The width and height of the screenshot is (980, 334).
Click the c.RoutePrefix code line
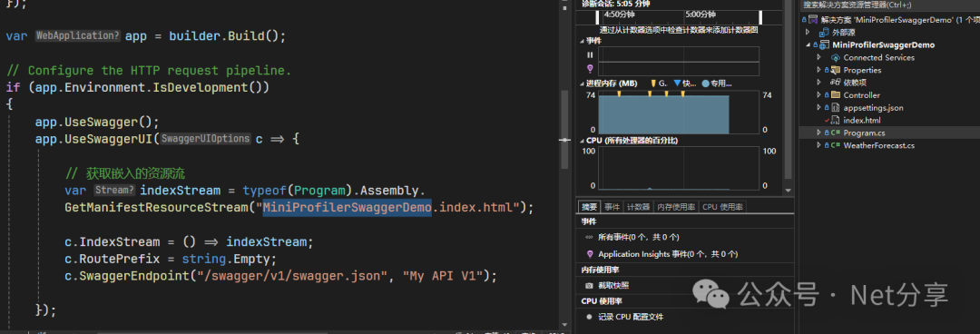tap(171, 259)
